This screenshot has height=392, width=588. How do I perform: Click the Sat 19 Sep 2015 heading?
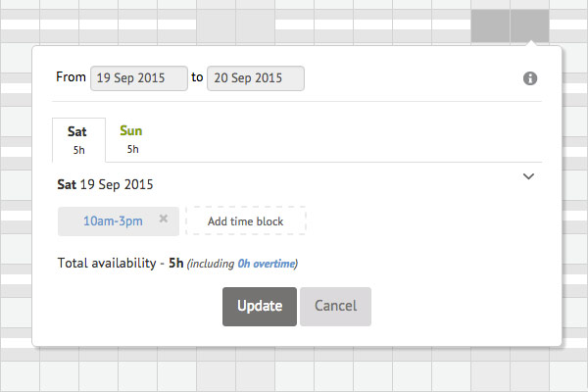(x=105, y=184)
